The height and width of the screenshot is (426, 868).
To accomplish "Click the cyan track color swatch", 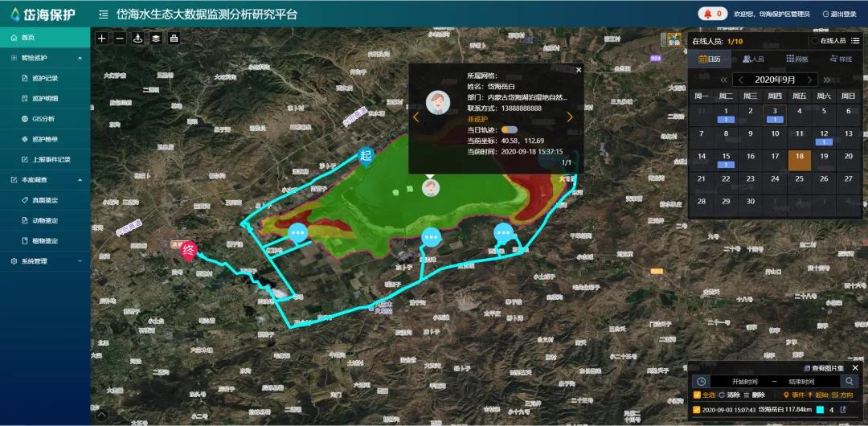I will coord(820,410).
